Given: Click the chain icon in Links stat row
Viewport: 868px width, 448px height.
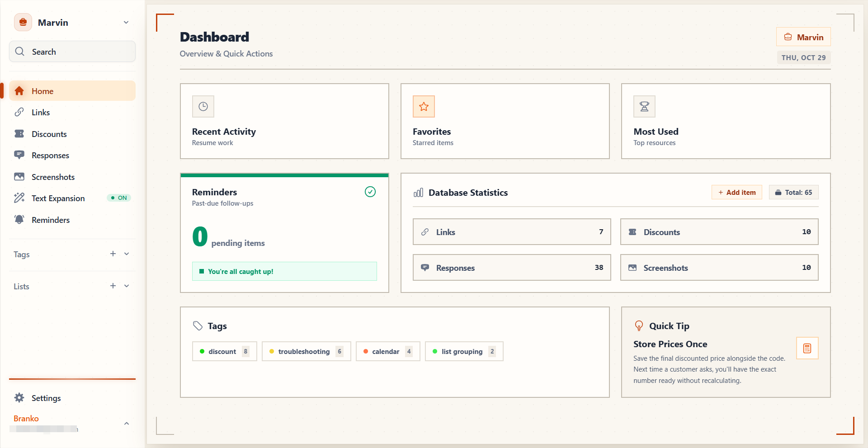Looking at the screenshot, I should click(425, 232).
